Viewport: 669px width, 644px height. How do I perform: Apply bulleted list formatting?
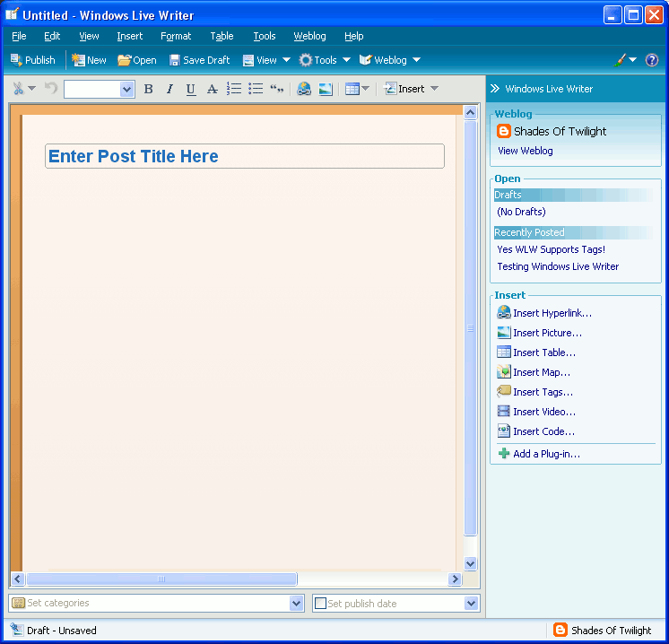click(x=256, y=88)
